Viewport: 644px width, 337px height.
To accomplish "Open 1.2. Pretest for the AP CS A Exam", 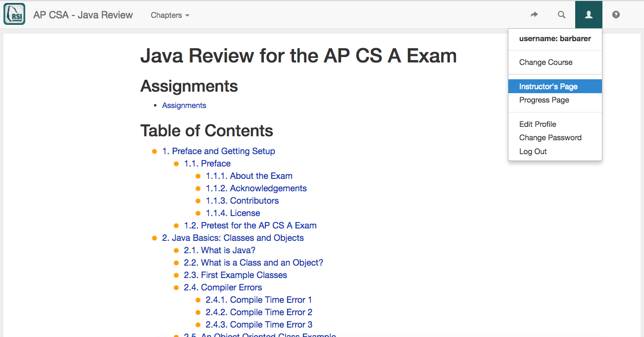I will point(250,225).
